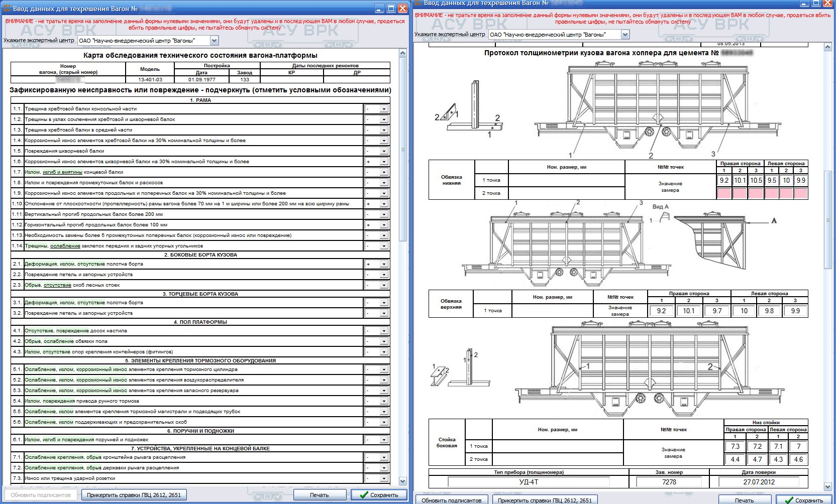The height and width of the screenshot is (504, 836).
Task: Click Тип прибора field with УД-4Т
Action: coord(529,482)
